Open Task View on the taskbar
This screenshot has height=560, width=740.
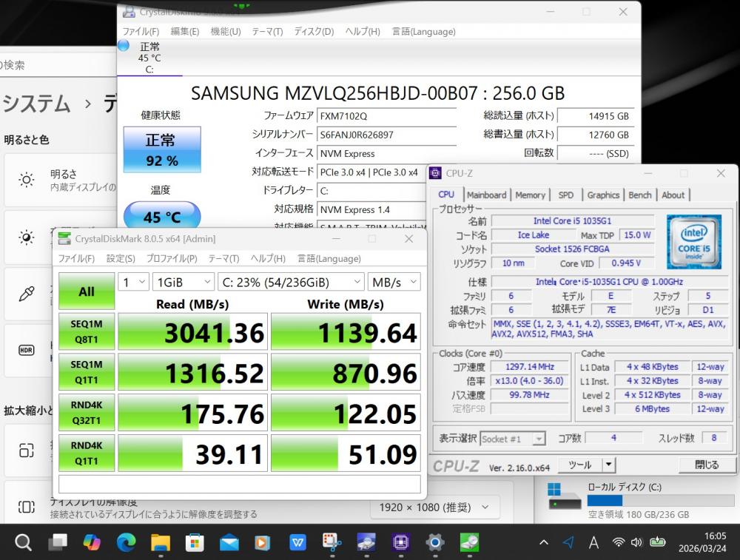click(x=58, y=542)
